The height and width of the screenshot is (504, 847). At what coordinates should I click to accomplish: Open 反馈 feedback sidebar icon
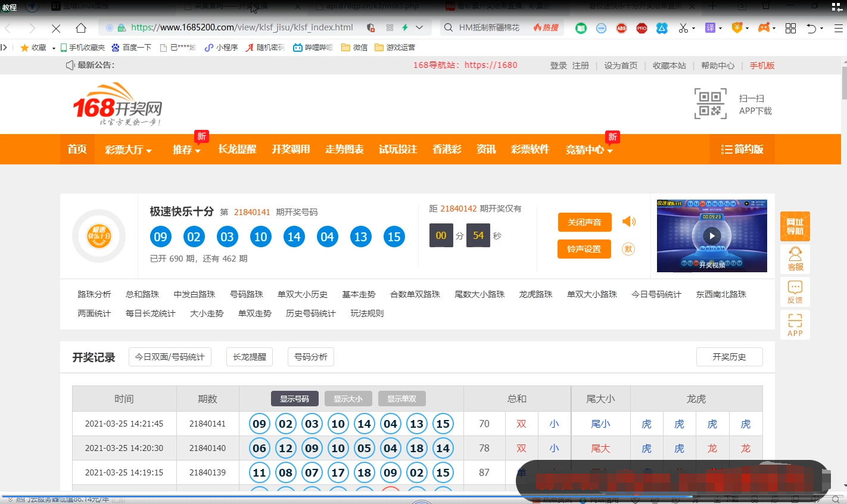tap(795, 292)
